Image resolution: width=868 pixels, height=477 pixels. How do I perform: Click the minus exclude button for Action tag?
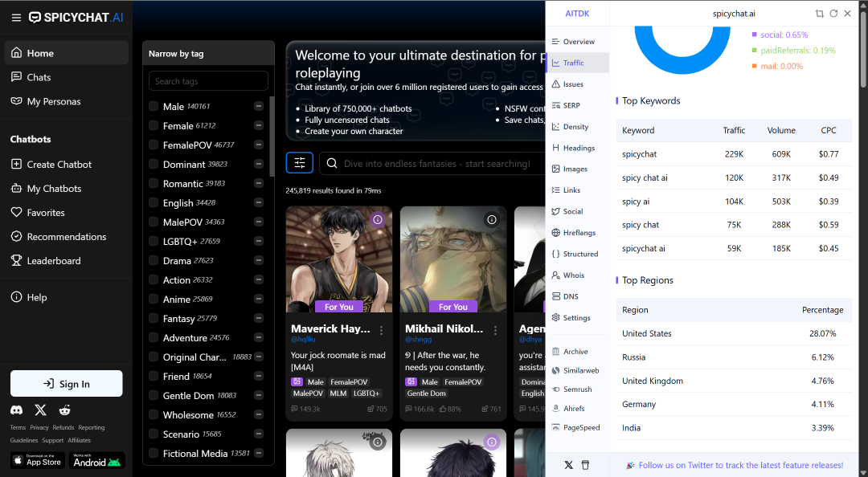(259, 280)
